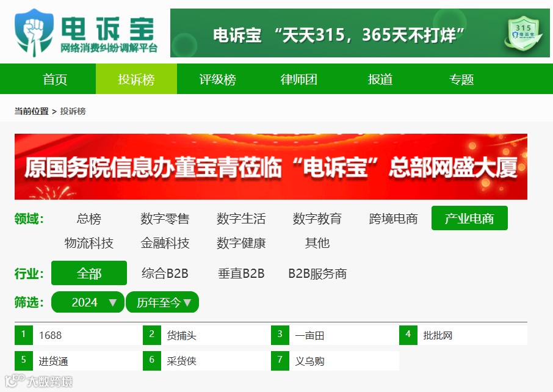
Task: Open the 历年至今 period dropdown
Action: pos(162,302)
